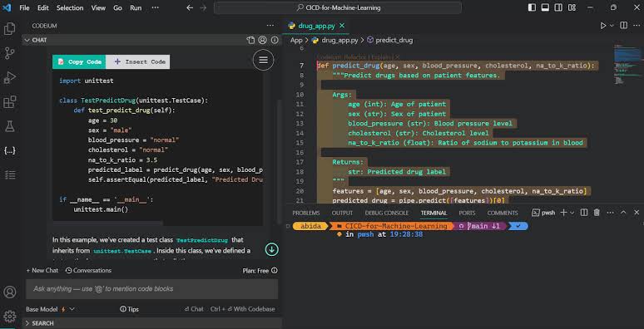Open the Explorer view in activity bar
644x329 pixels.
click(x=9, y=29)
